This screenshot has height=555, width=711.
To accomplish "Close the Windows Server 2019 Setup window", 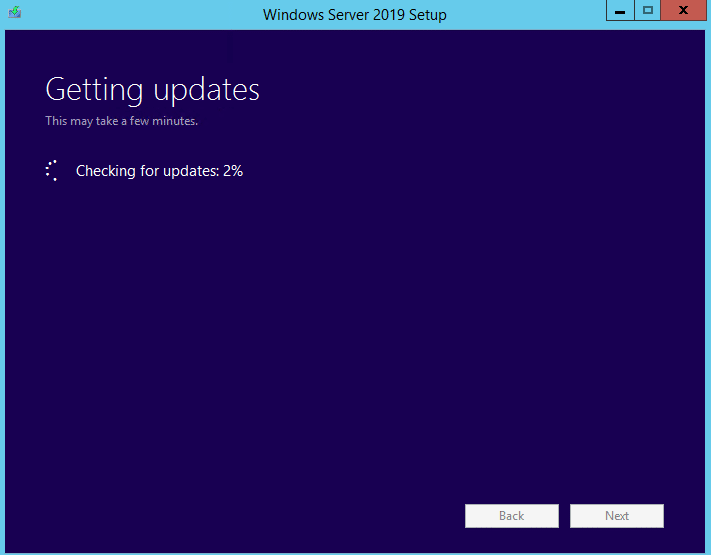I will [x=683, y=10].
